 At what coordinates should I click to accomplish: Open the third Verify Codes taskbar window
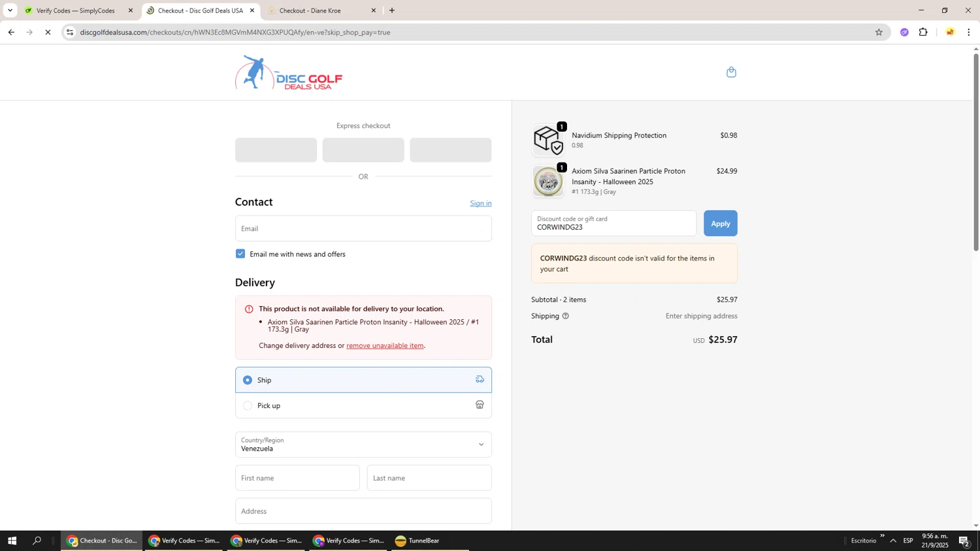pyautogui.click(x=349, y=541)
